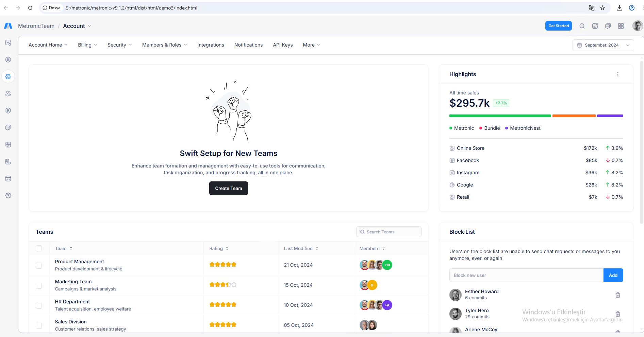Viewport: 644px width, 337px height.
Task: Open the chat messages icon in header
Action: 608,26
